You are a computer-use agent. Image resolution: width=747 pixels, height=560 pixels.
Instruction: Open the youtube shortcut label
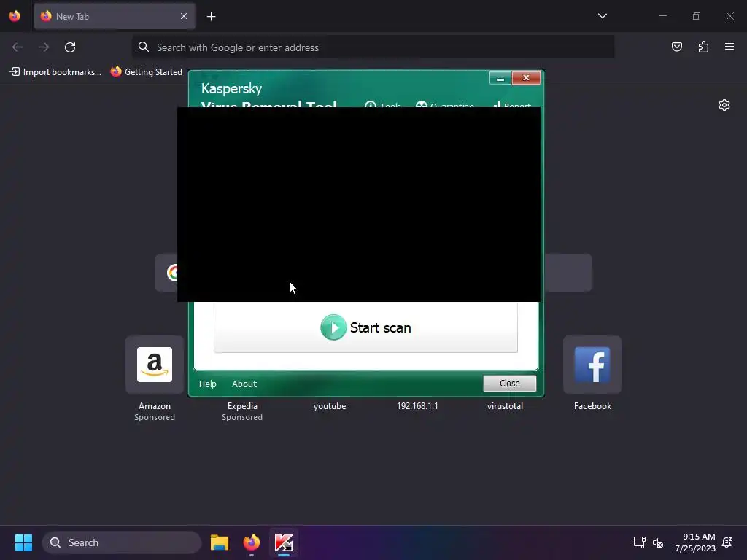(330, 406)
